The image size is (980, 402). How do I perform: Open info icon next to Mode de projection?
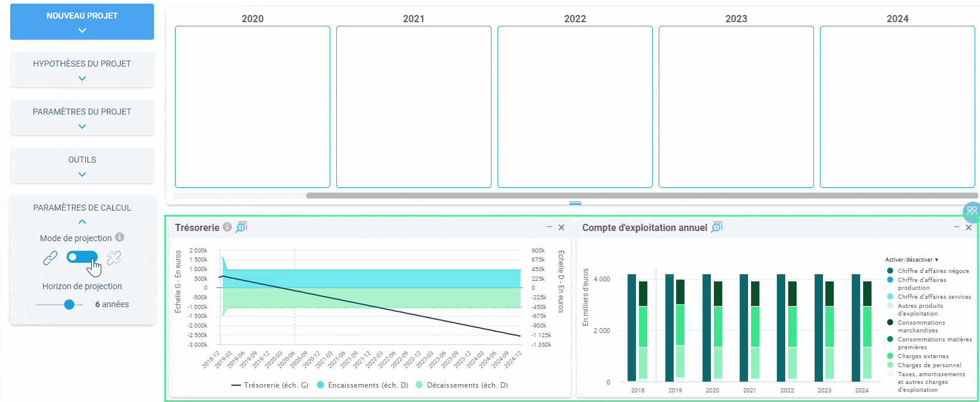[119, 238]
